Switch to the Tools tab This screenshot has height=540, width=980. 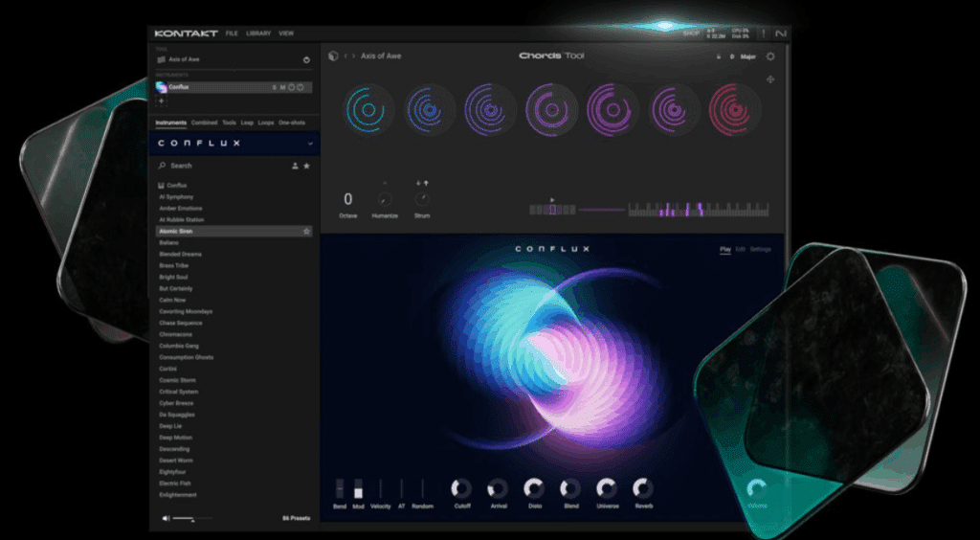click(230, 124)
